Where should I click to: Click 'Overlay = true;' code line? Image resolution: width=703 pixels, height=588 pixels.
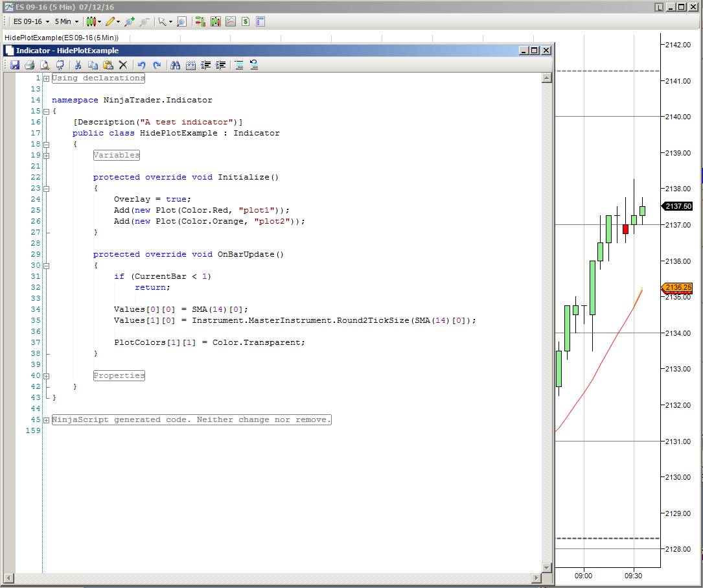click(152, 199)
